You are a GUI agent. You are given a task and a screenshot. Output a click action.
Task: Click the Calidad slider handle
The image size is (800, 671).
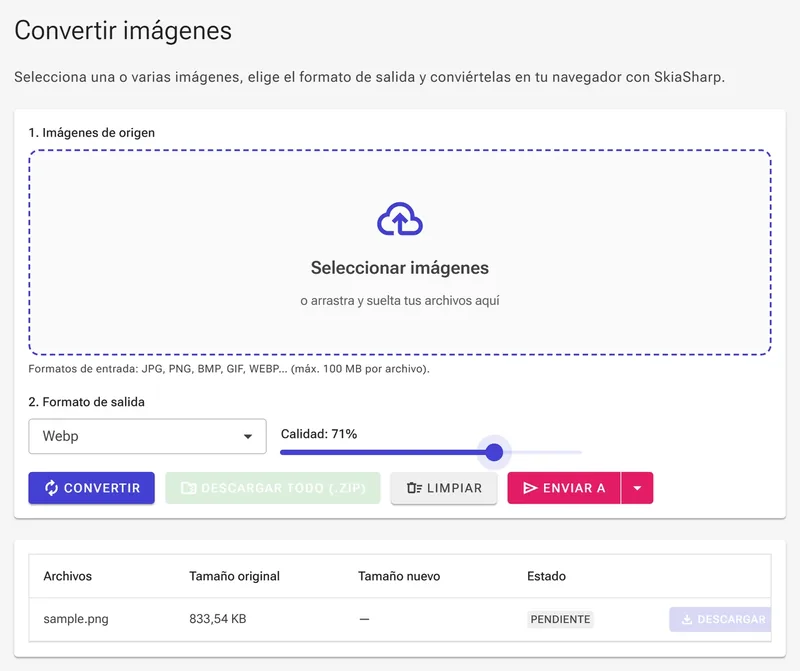[494, 452]
